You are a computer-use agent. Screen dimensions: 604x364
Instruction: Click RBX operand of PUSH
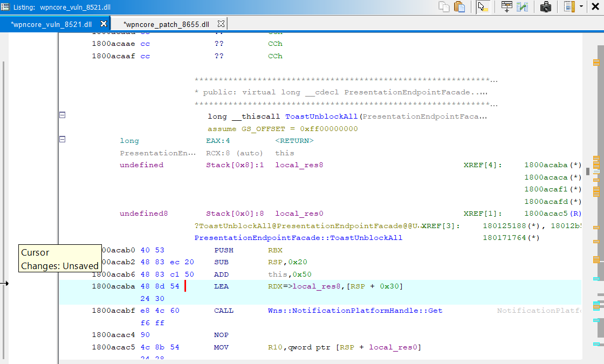click(275, 250)
